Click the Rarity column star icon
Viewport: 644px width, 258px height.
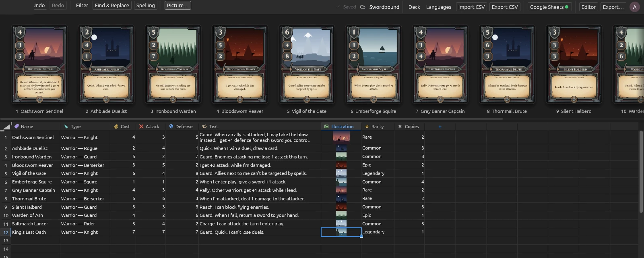coord(367,127)
